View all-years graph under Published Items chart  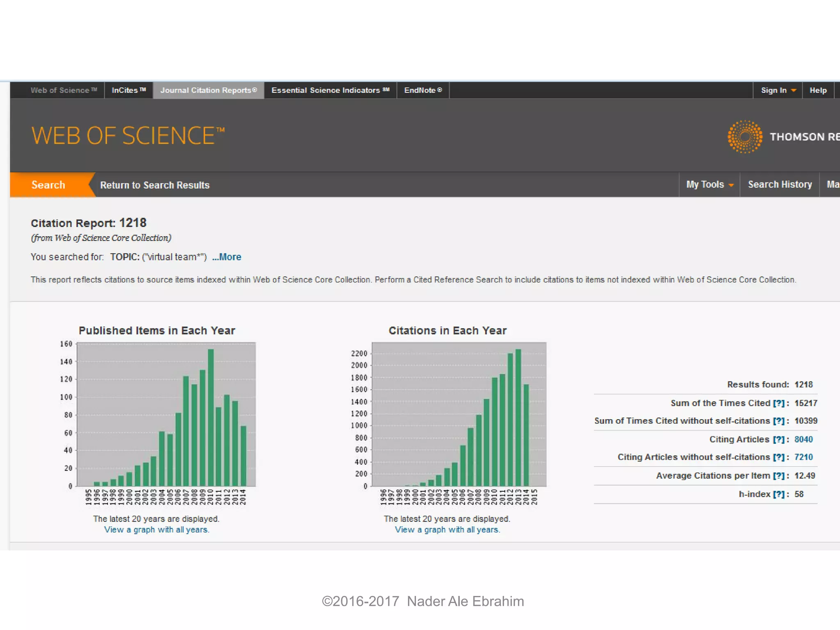click(x=157, y=530)
